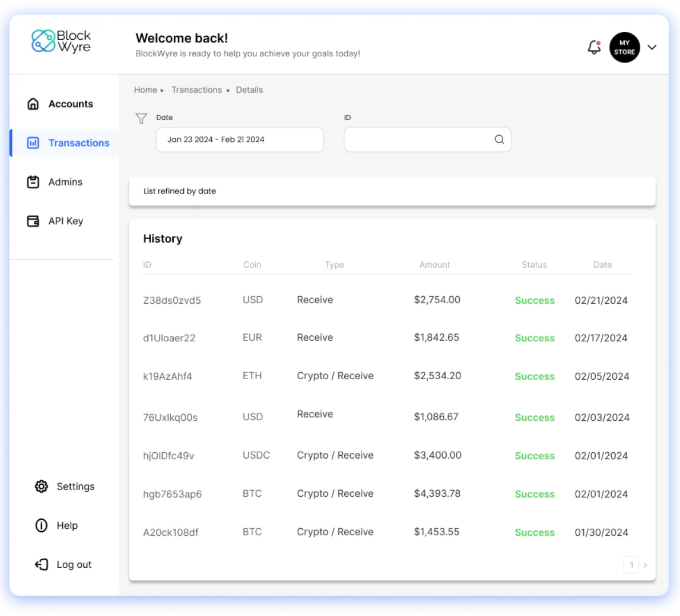Click the $3,400.00 amount
Viewport: 680px width, 616px height.
[437, 455]
